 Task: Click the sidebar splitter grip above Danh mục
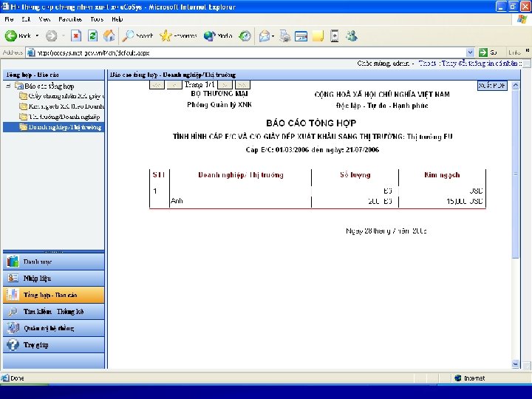click(x=54, y=252)
